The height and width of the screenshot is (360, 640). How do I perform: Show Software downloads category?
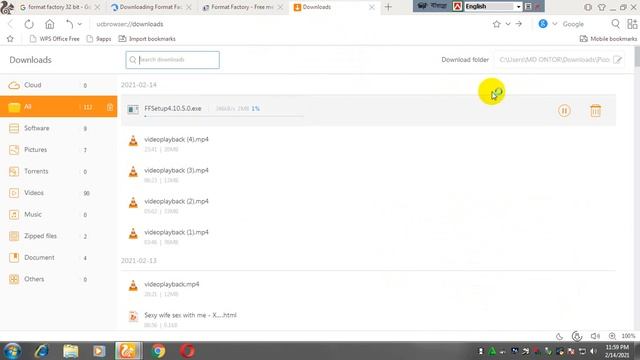click(58, 128)
